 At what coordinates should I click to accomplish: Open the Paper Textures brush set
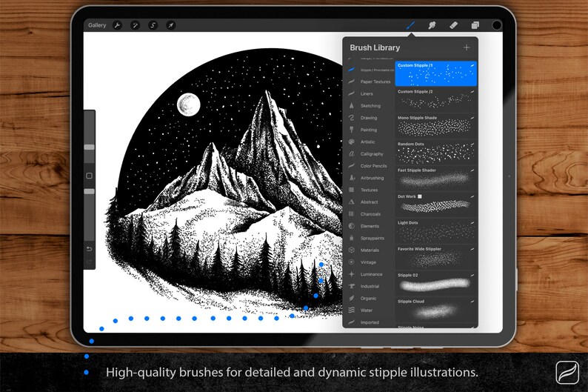(370, 82)
